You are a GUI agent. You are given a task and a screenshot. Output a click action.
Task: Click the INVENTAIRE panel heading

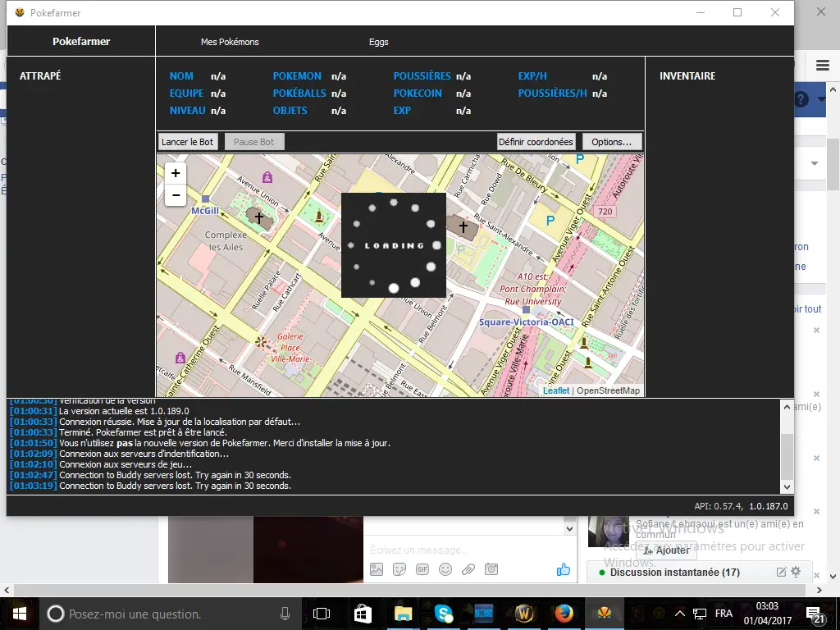pyautogui.click(x=687, y=76)
